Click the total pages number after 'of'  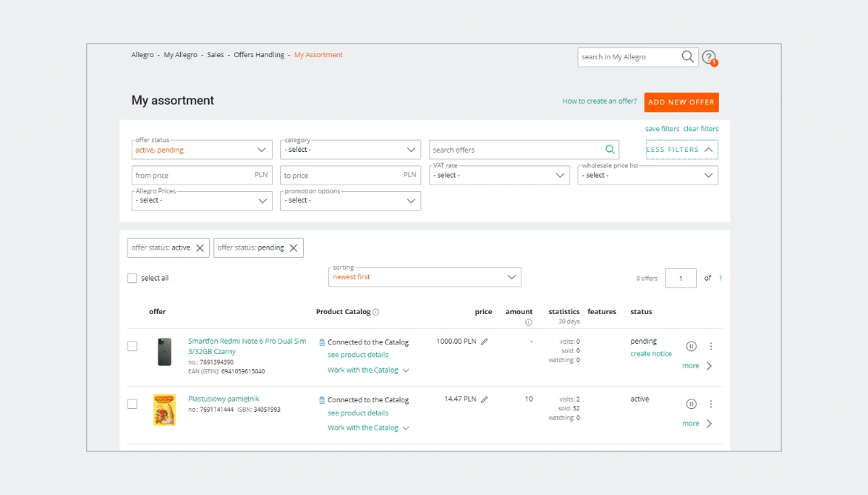[x=720, y=278]
